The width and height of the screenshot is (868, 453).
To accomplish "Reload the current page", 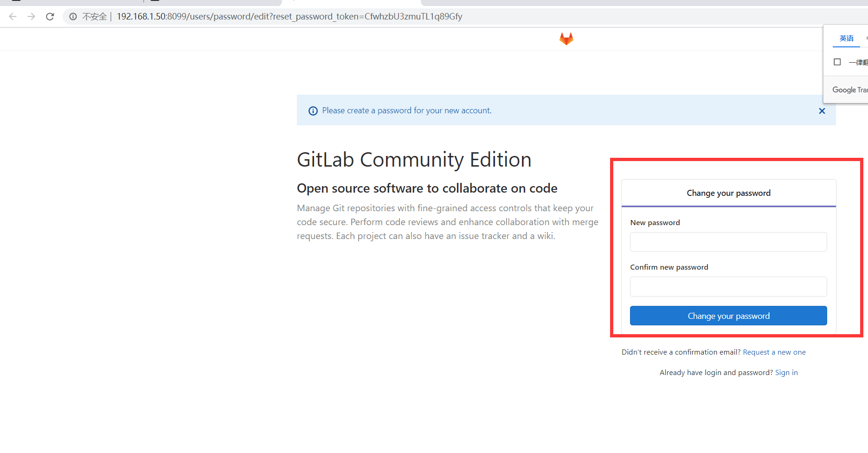I will (50, 16).
